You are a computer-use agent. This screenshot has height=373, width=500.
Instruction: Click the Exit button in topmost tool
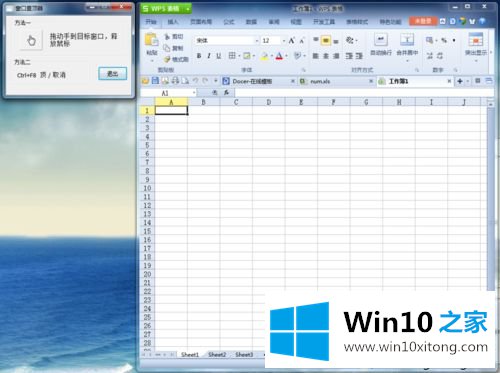tap(112, 73)
